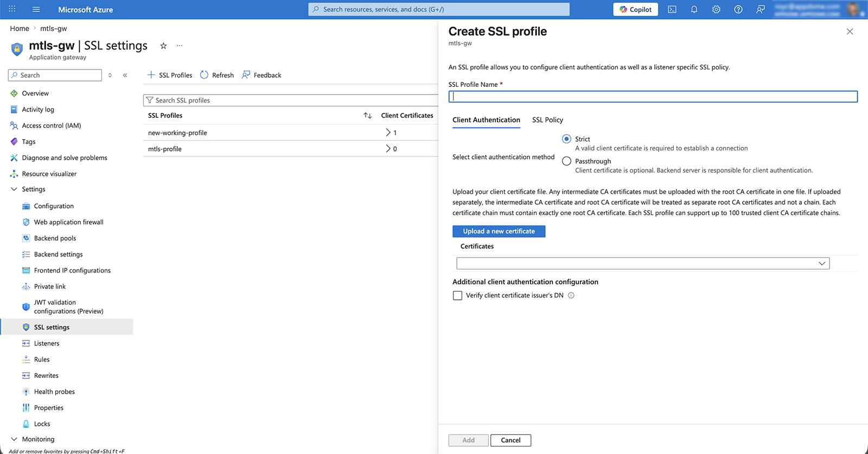The width and height of the screenshot is (868, 454).
Task: Open the new-working-profile entry
Action: (177, 133)
